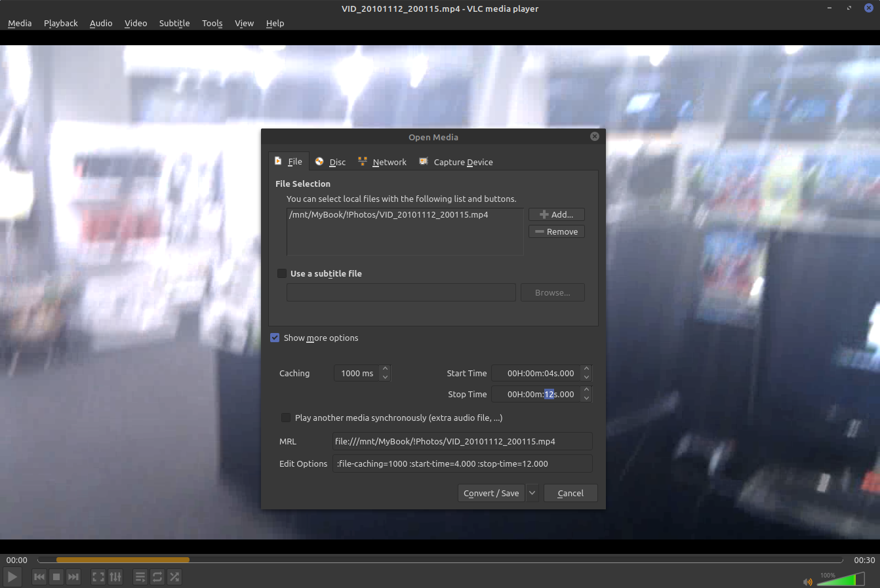The width and height of the screenshot is (880, 588).
Task: Open the Convert / Save dropdown arrow
Action: pyautogui.click(x=532, y=493)
